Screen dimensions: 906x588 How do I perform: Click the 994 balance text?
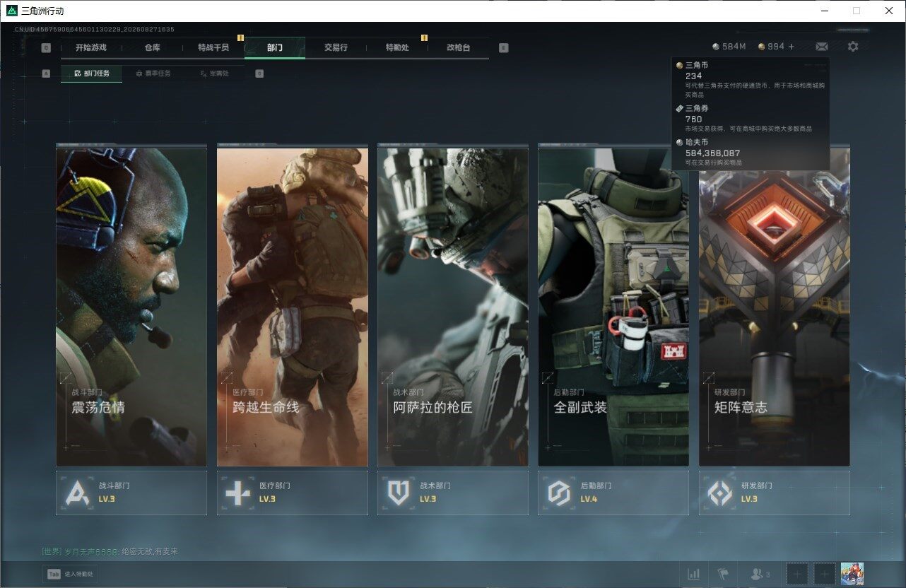coord(776,47)
